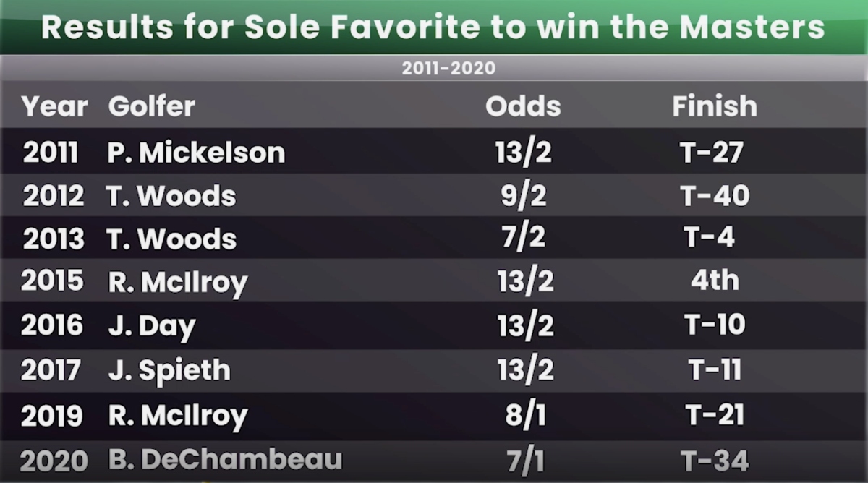Viewport: 868px width, 483px height.
Task: Click the 7/2 odds for 2013
Action: click(x=524, y=239)
